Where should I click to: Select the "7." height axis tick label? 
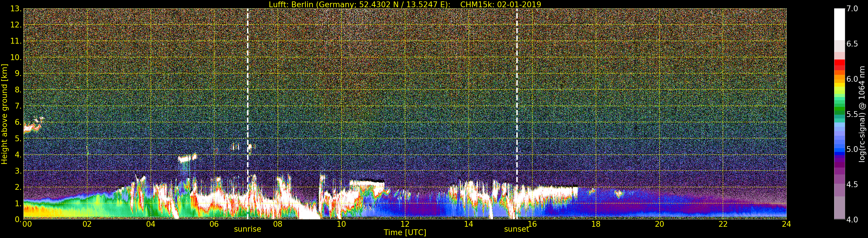pyautogui.click(x=18, y=106)
